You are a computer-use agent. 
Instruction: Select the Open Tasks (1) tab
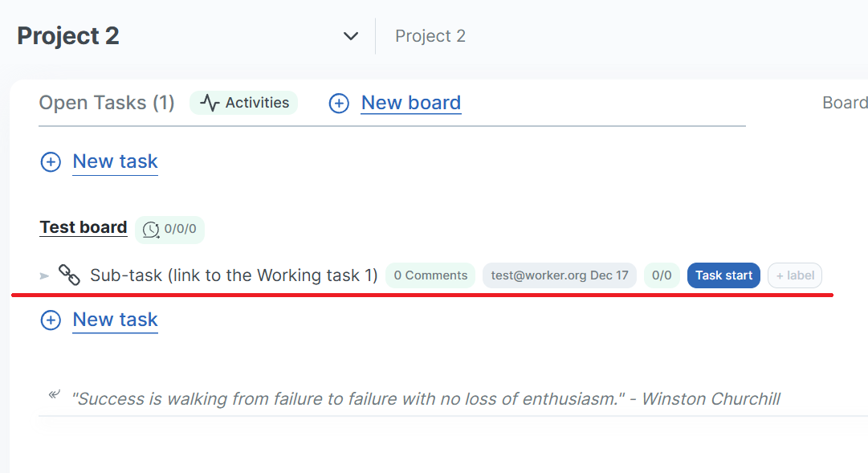107,103
